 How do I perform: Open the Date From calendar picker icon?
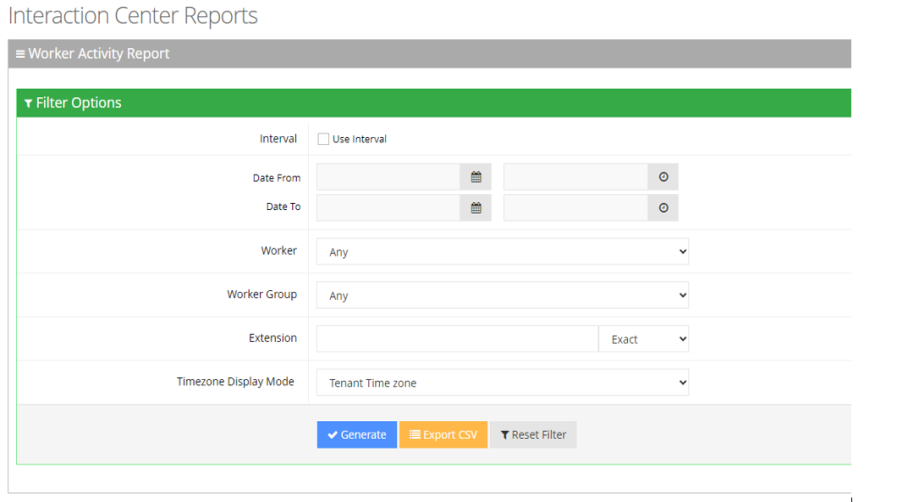click(476, 178)
